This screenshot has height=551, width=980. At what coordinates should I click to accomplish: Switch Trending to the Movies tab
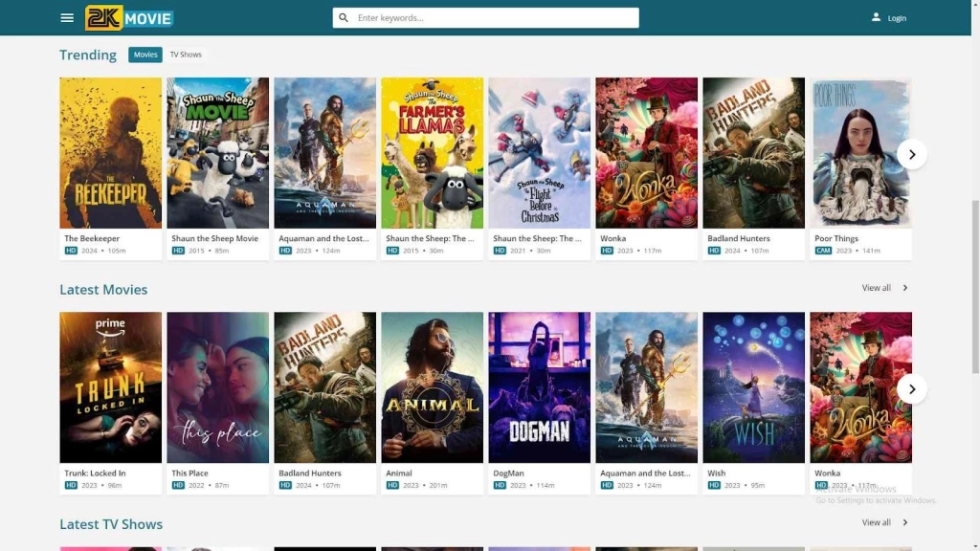[145, 55]
